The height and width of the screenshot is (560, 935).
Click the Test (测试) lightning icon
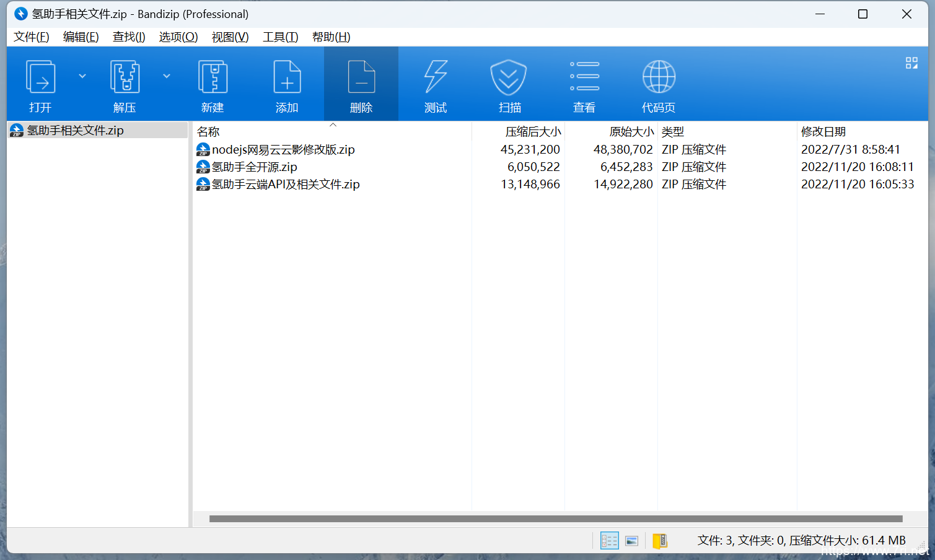point(436,77)
